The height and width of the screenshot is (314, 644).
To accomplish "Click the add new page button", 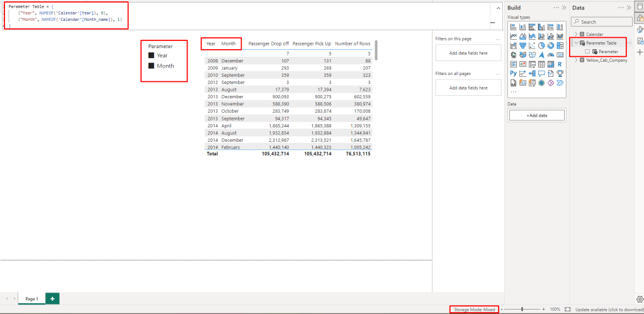I will pos(52,298).
